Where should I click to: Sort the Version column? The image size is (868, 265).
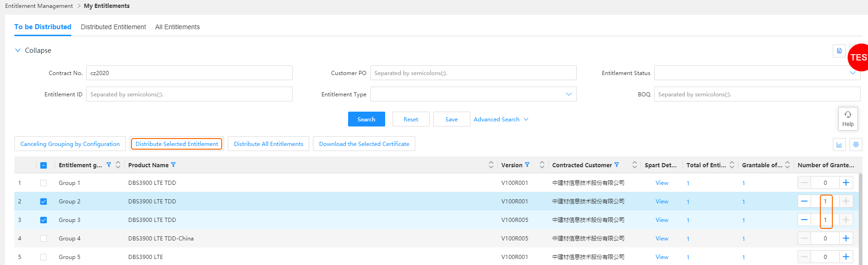point(542,165)
